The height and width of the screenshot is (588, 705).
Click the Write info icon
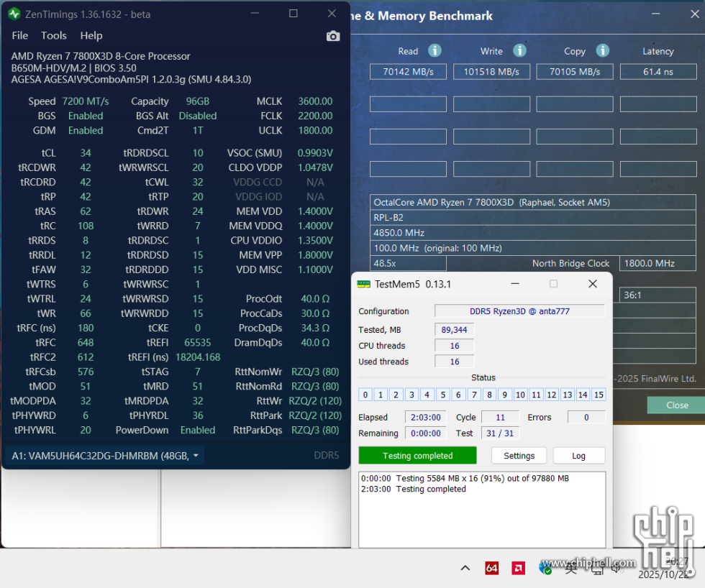pos(519,50)
